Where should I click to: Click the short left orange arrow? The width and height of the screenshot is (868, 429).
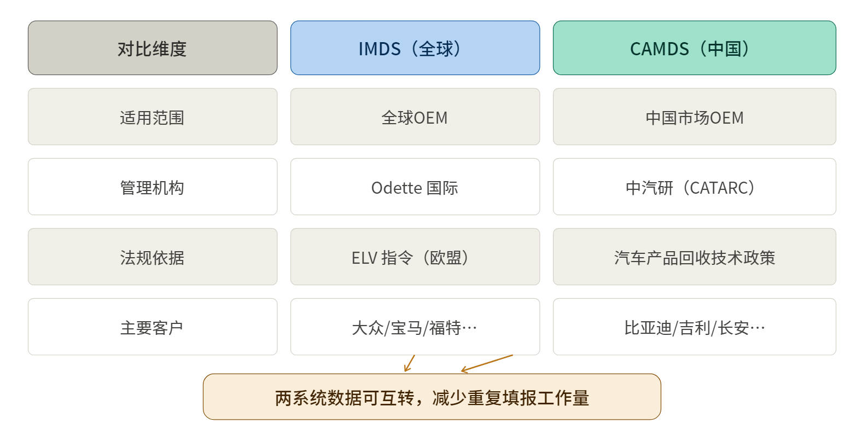pyautogui.click(x=410, y=363)
